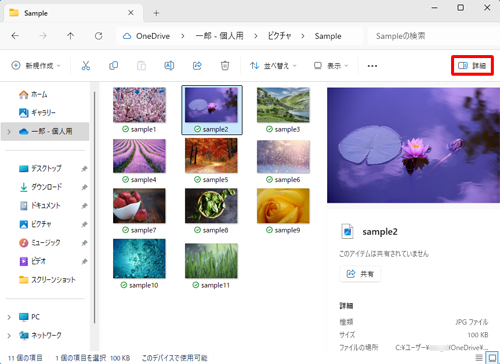Click the pin icon beside デスクトップ
This screenshot has height=364, width=500.
pos(84,169)
